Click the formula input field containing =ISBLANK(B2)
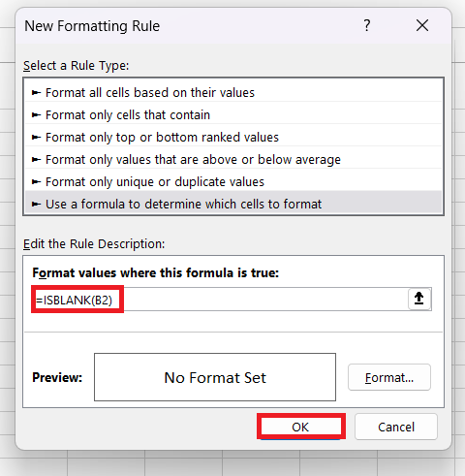465x476 pixels. (221, 300)
